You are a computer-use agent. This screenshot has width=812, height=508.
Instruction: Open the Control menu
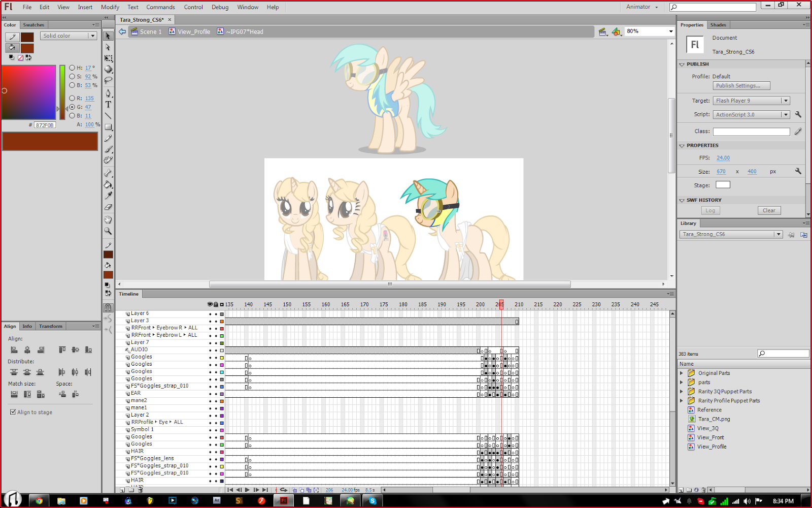point(193,7)
